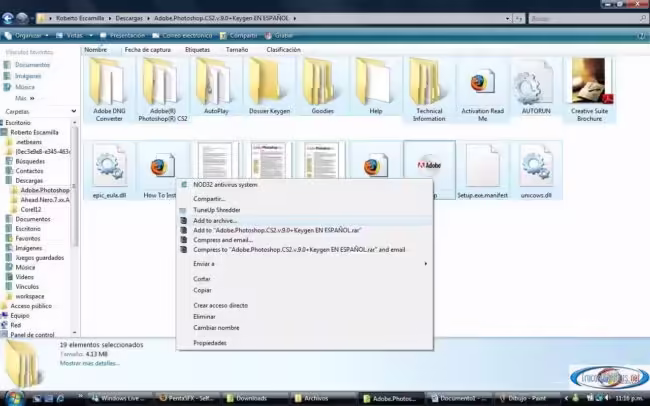650x406 pixels.
Task: Sort by the Clasificación column
Action: [284, 49]
